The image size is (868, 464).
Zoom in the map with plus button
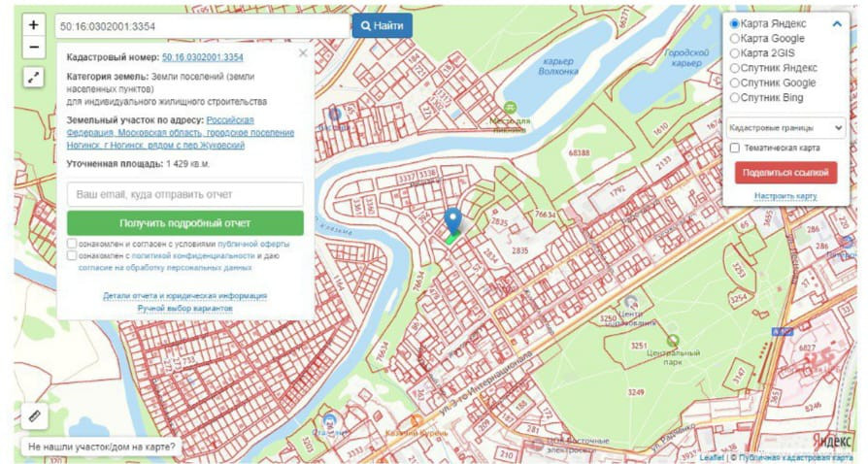click(33, 25)
